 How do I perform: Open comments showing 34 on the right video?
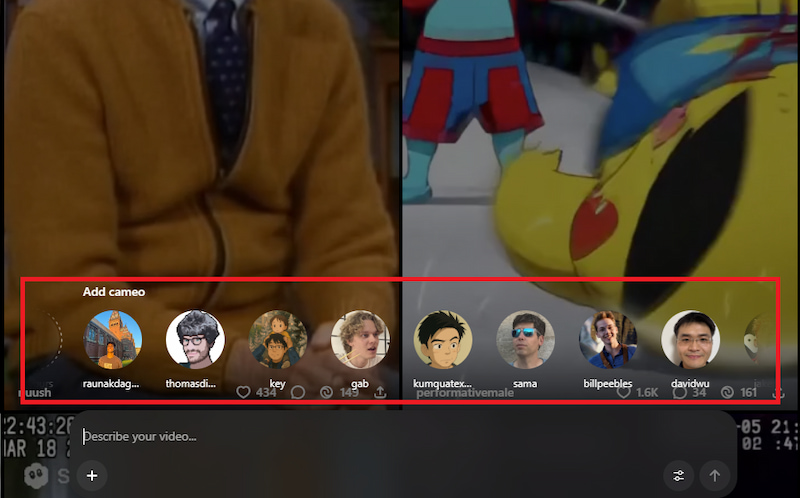(x=682, y=393)
